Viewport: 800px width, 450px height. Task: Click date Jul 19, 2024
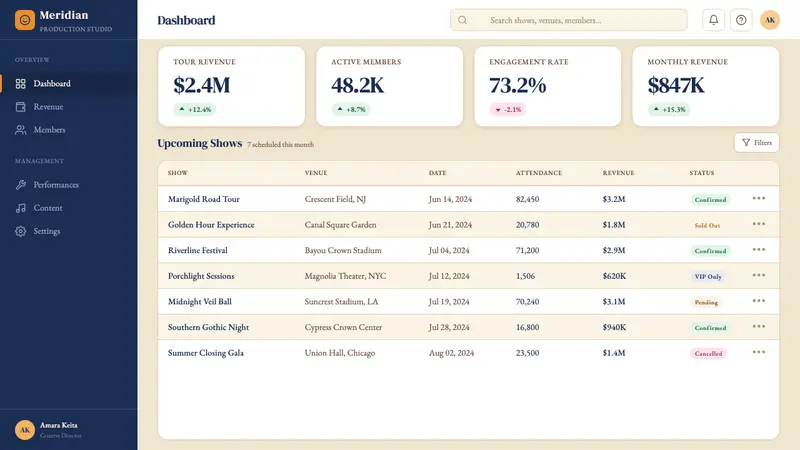tap(449, 302)
